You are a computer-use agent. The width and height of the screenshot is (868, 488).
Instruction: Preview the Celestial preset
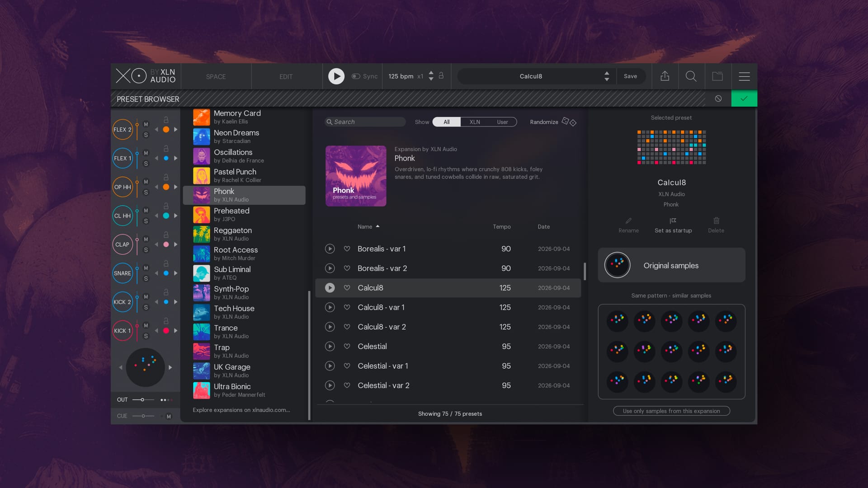pos(330,347)
